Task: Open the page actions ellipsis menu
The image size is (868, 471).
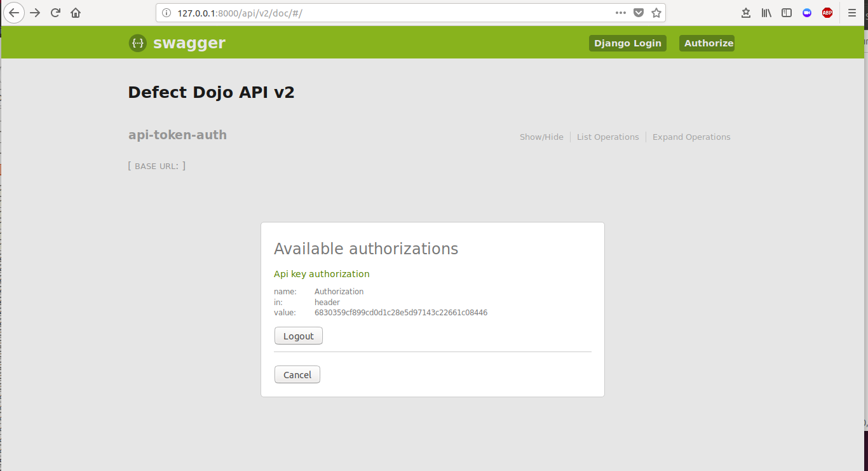Action: (x=621, y=12)
